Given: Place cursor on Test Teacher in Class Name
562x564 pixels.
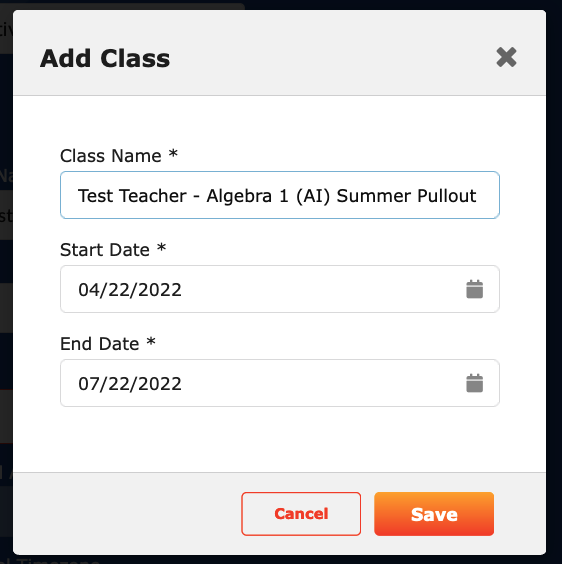Looking at the screenshot, I should [132, 196].
